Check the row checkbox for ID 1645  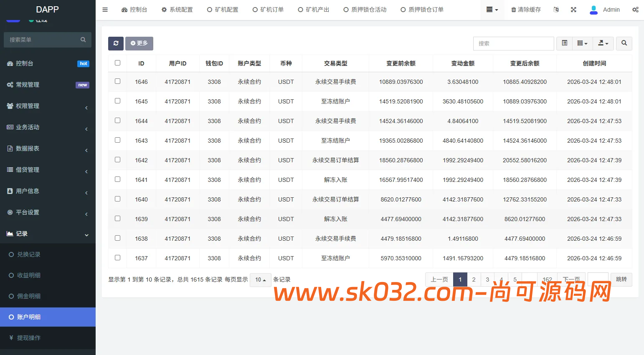pyautogui.click(x=117, y=101)
